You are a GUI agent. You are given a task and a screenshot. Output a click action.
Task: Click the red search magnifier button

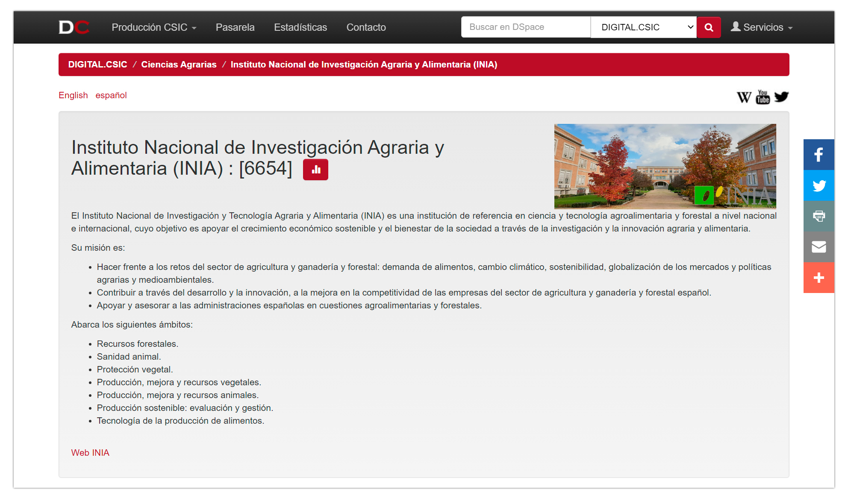[708, 27]
